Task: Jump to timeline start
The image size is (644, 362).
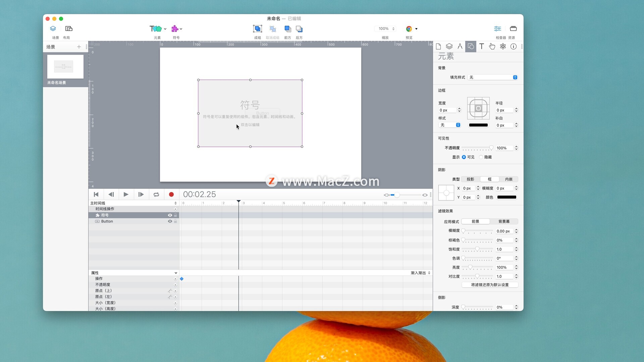Action: click(x=96, y=194)
